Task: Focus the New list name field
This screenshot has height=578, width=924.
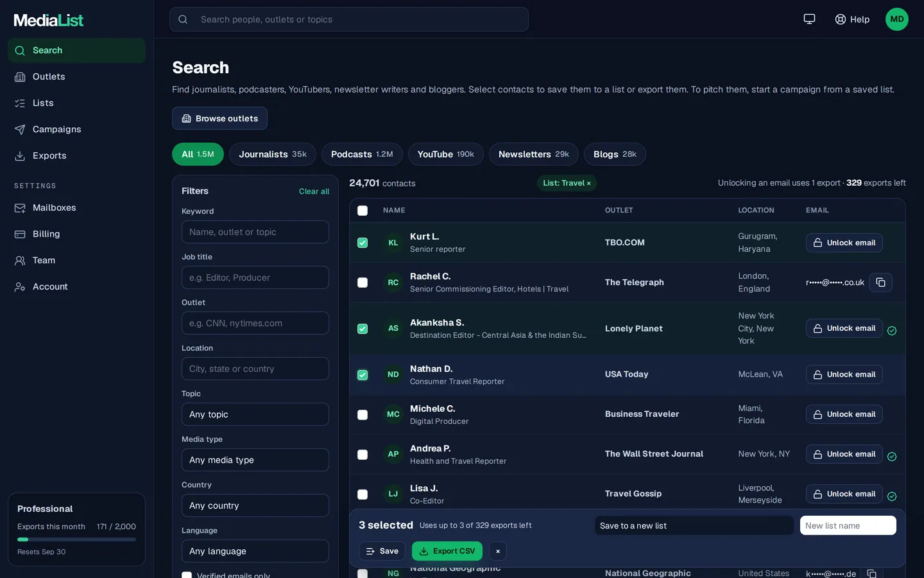Action: pos(848,525)
